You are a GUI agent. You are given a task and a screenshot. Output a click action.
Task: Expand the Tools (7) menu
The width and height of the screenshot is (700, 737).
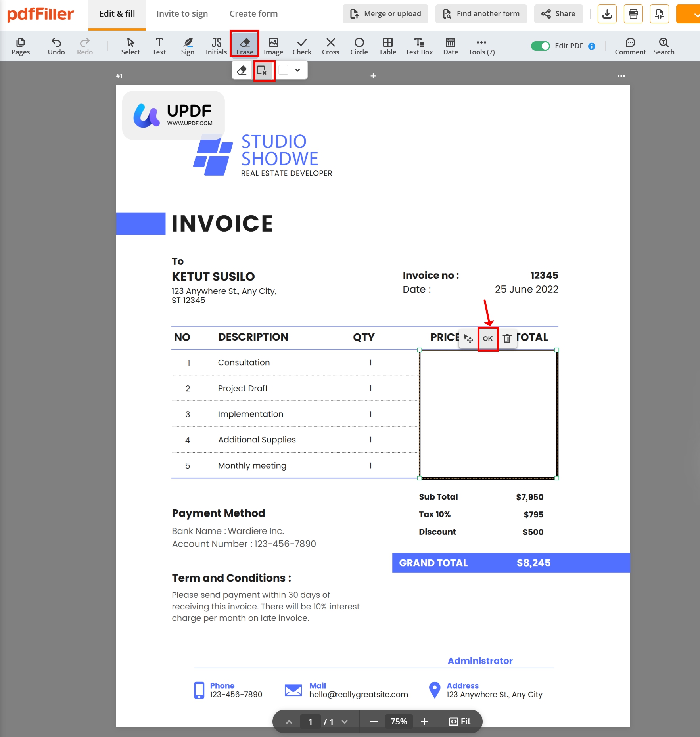coord(481,46)
